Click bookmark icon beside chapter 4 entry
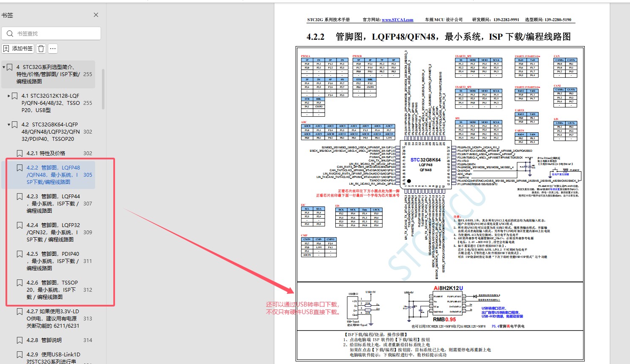Screen dimensions: 630x364 [9, 67]
